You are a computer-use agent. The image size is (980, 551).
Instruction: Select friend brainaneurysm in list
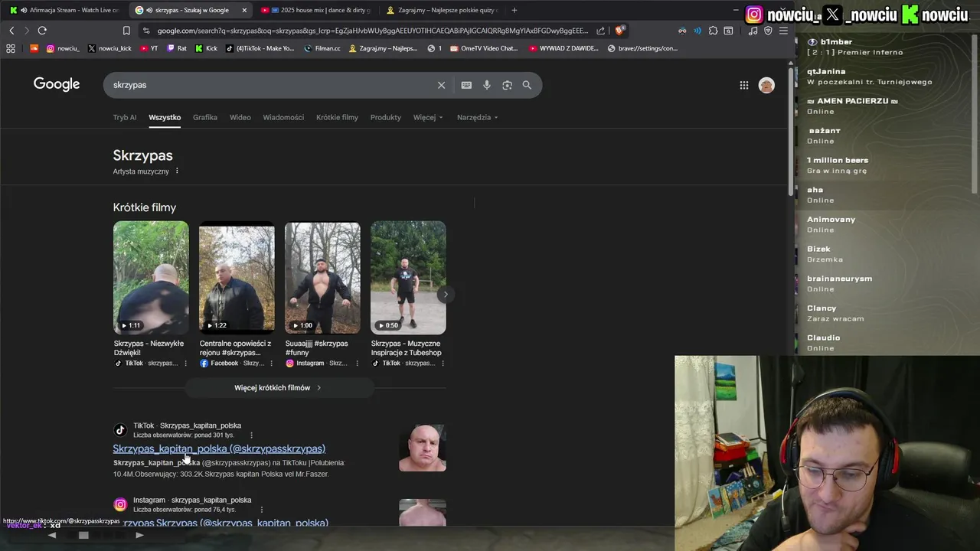(x=839, y=283)
